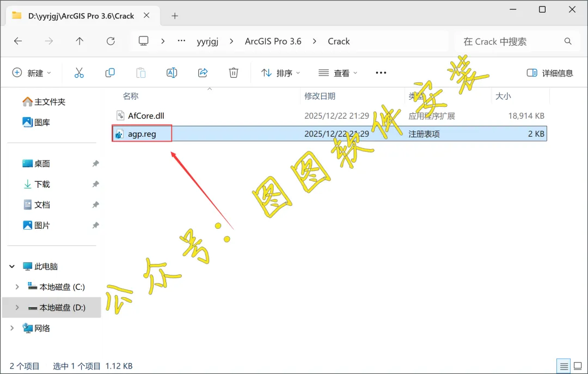Go back with the left arrow
This screenshot has height=374, width=588.
click(18, 41)
